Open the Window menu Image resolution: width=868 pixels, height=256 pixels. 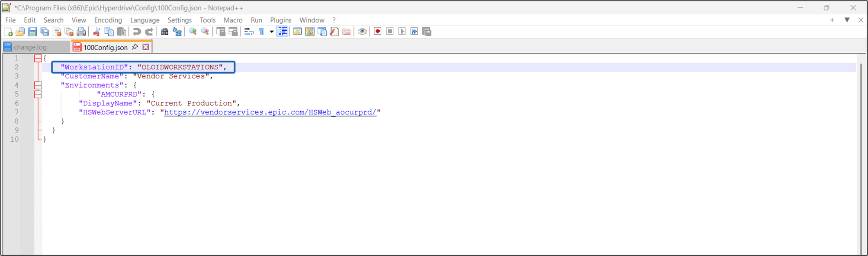312,20
